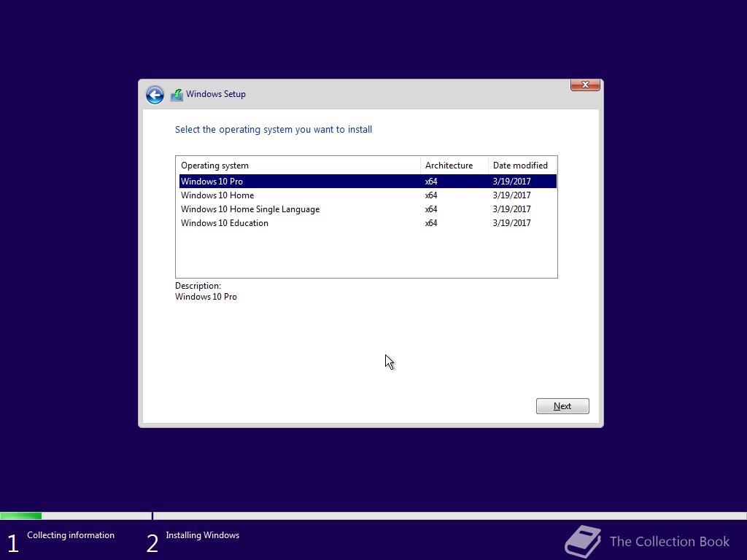Select the Windows 10 Pro row
The width and height of the screenshot is (747, 560).
368,182
